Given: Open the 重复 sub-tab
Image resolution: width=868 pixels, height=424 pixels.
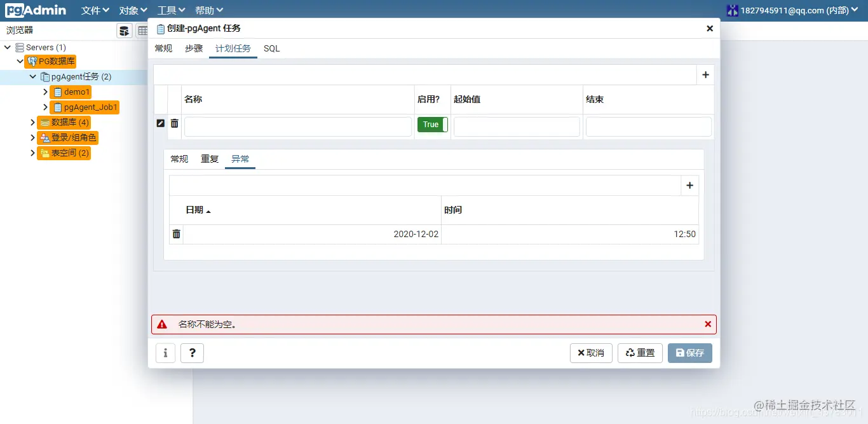Looking at the screenshot, I should pyautogui.click(x=210, y=159).
